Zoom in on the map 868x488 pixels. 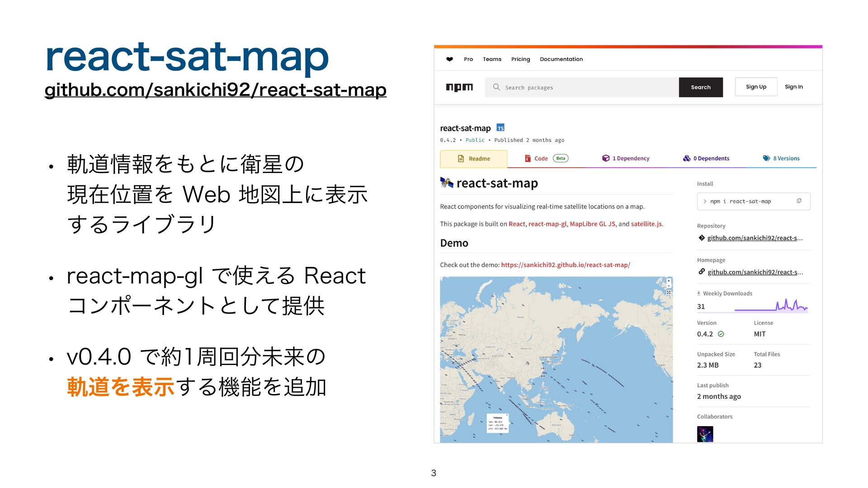tap(669, 281)
